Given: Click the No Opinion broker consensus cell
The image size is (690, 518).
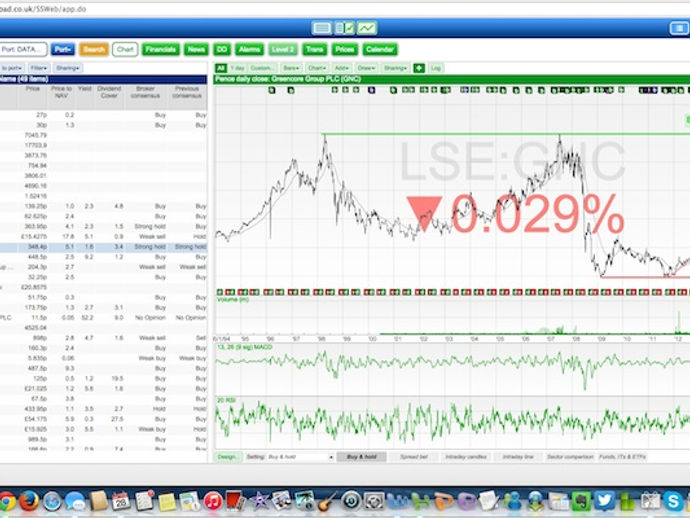Looking at the screenshot, I should 150,318.
